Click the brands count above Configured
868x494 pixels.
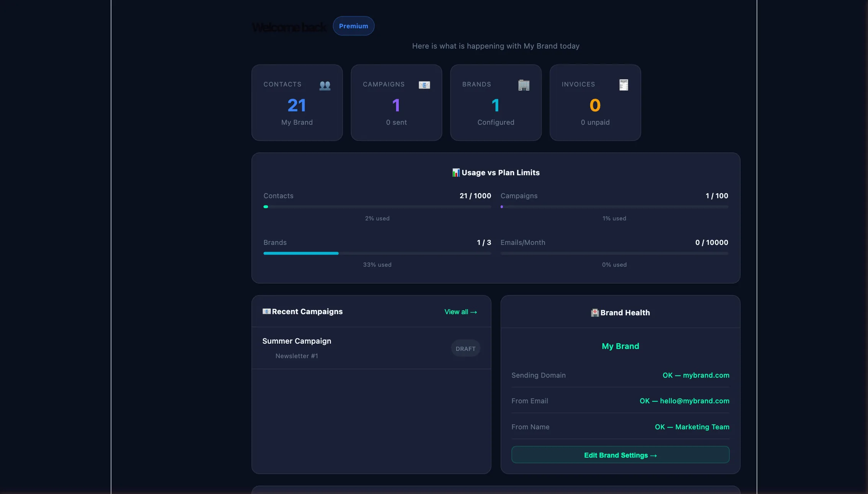496,105
